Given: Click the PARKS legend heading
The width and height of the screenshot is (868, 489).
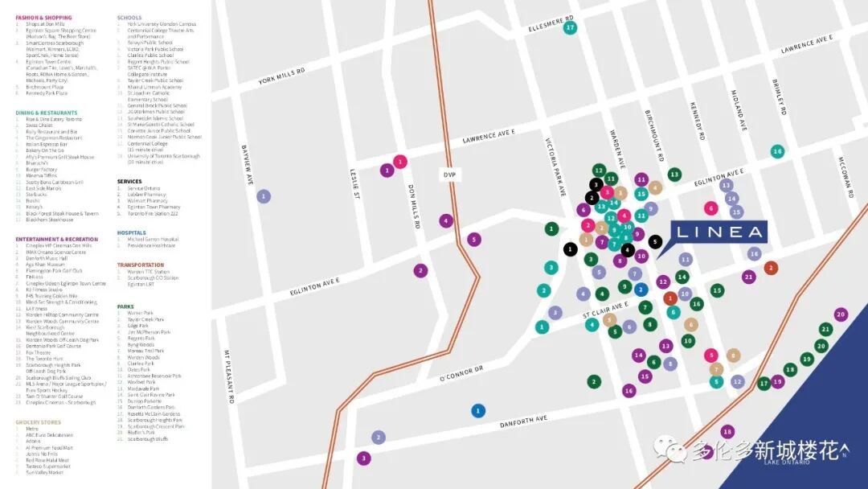Looking at the screenshot, I should point(125,306).
